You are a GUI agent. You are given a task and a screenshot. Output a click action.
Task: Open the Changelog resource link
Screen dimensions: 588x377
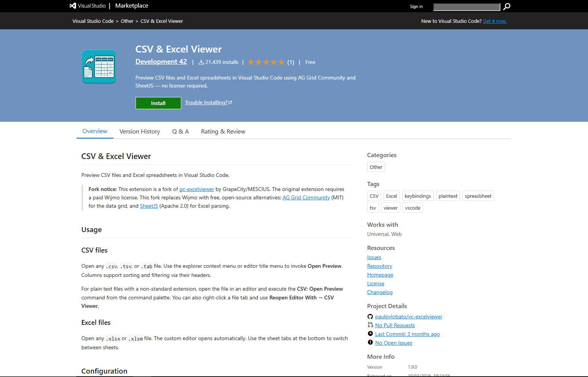(380, 292)
